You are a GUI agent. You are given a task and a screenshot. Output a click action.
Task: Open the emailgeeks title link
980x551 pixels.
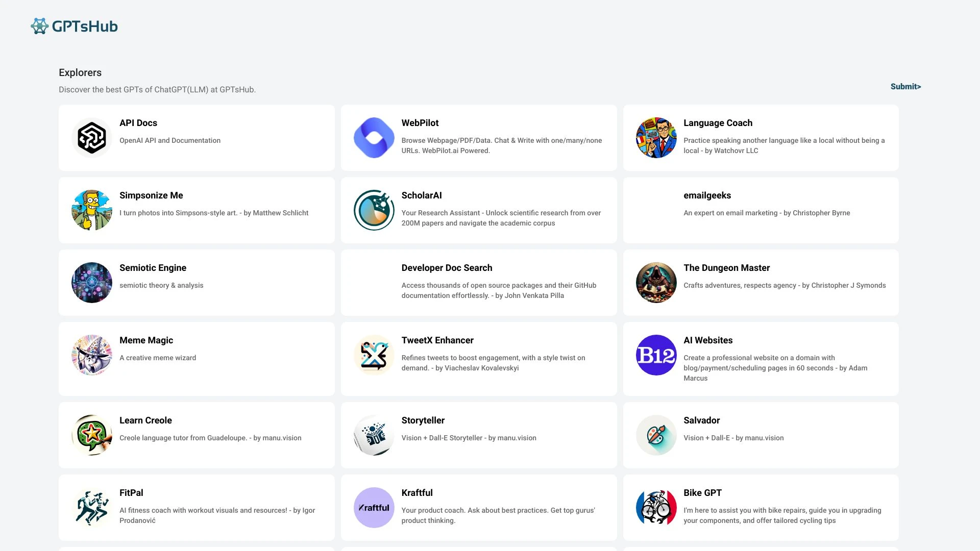(x=707, y=195)
